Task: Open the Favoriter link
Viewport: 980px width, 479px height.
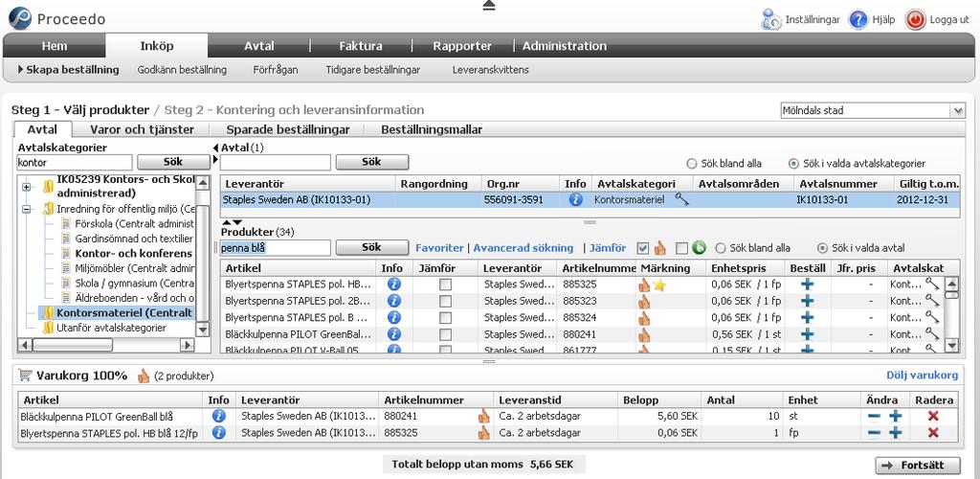Action: click(x=439, y=248)
